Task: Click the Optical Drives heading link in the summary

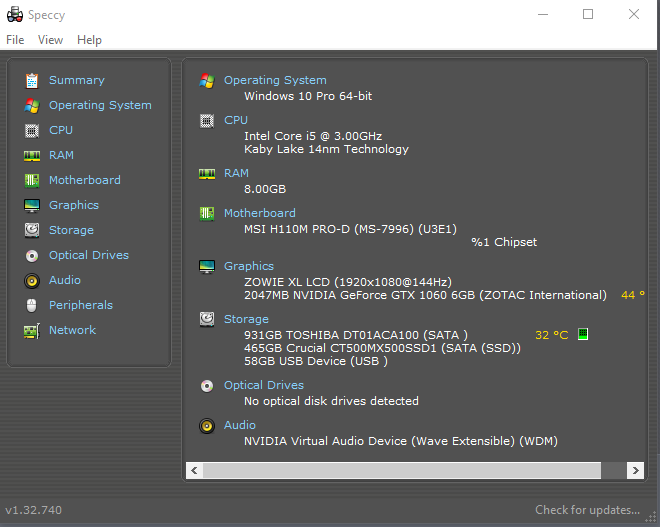Action: point(264,385)
